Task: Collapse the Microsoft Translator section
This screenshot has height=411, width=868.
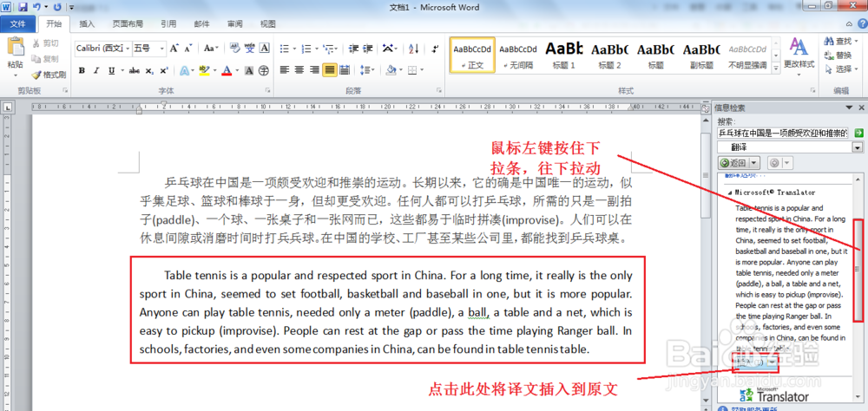Action: 730,192
